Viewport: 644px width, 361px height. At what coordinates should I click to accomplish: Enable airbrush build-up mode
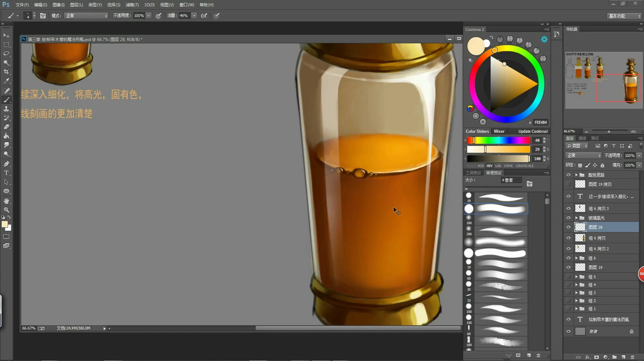click(204, 16)
